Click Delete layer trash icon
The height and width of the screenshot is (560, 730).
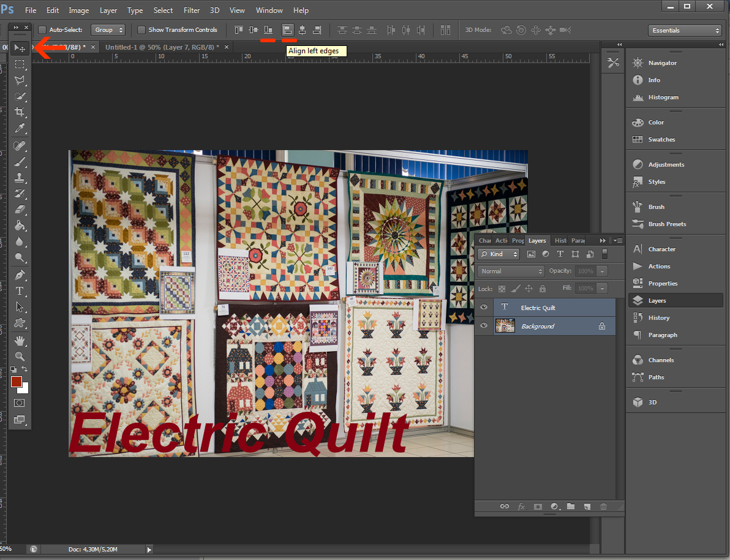coord(603,507)
